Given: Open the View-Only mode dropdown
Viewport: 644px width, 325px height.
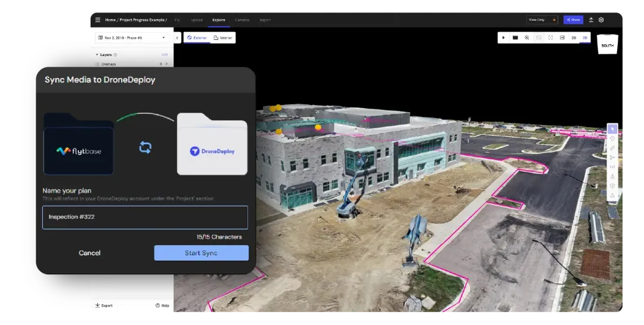Looking at the screenshot, I should pos(542,20).
